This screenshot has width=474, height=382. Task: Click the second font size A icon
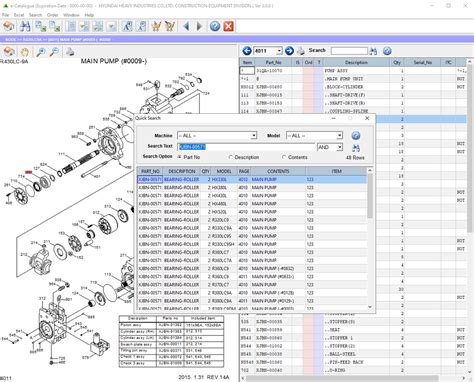tap(141, 26)
